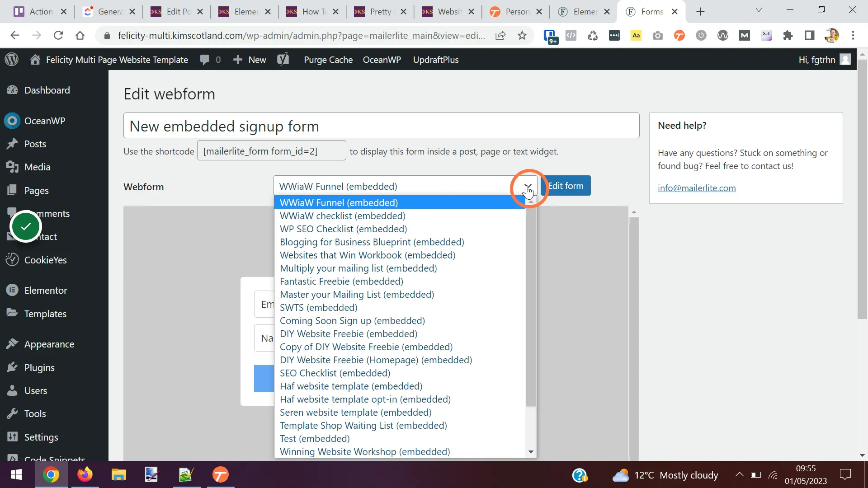The width and height of the screenshot is (868, 488).
Task: Click the Yoast SEO icon in the admin bar
Action: point(283,60)
